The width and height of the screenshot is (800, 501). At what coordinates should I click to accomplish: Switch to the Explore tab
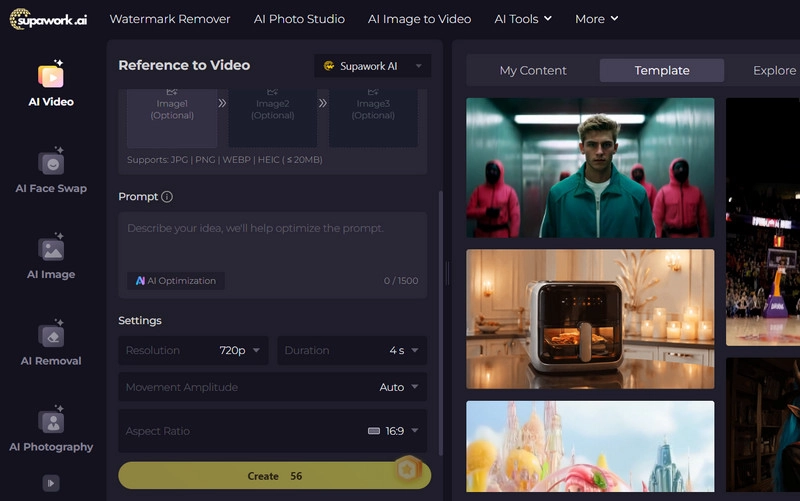(x=774, y=70)
